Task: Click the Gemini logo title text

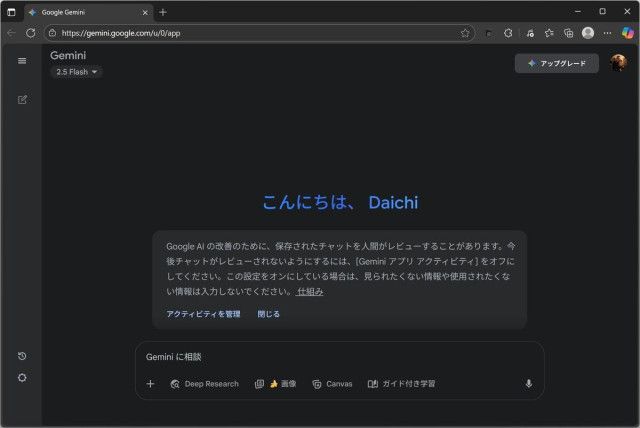Action: (x=68, y=55)
